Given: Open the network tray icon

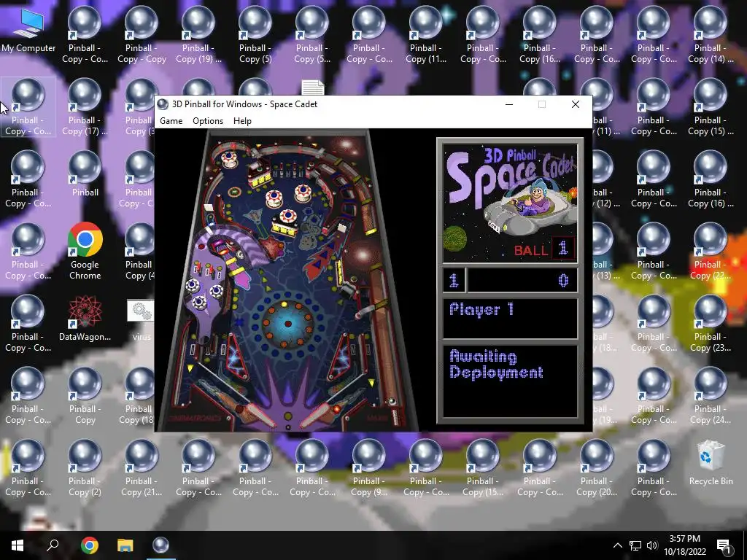Looking at the screenshot, I should (x=635, y=545).
